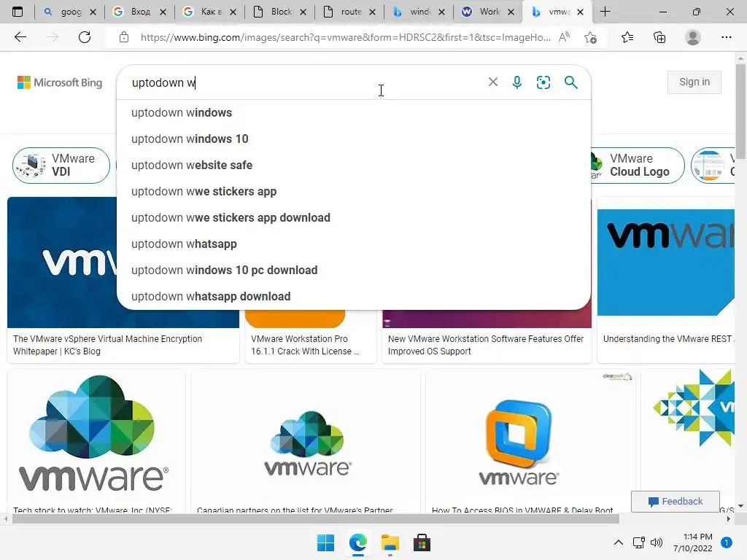Click the browser Back arrow
747x560 pixels.
pyautogui.click(x=20, y=37)
